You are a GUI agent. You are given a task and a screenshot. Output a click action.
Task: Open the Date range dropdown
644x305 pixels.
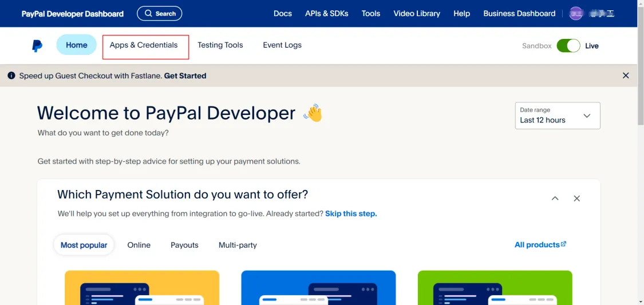tap(558, 116)
